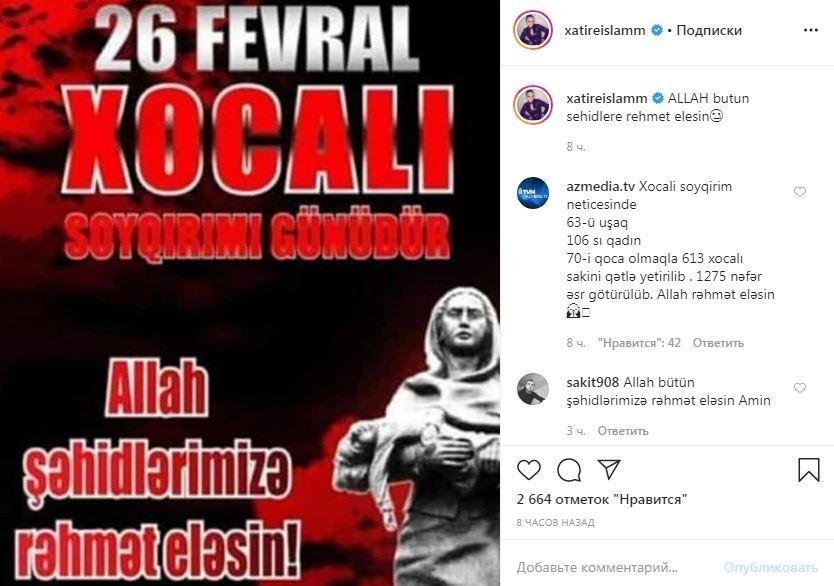Reply to sakit908 comment via Ответить
The height and width of the screenshot is (586, 834).
tap(623, 431)
